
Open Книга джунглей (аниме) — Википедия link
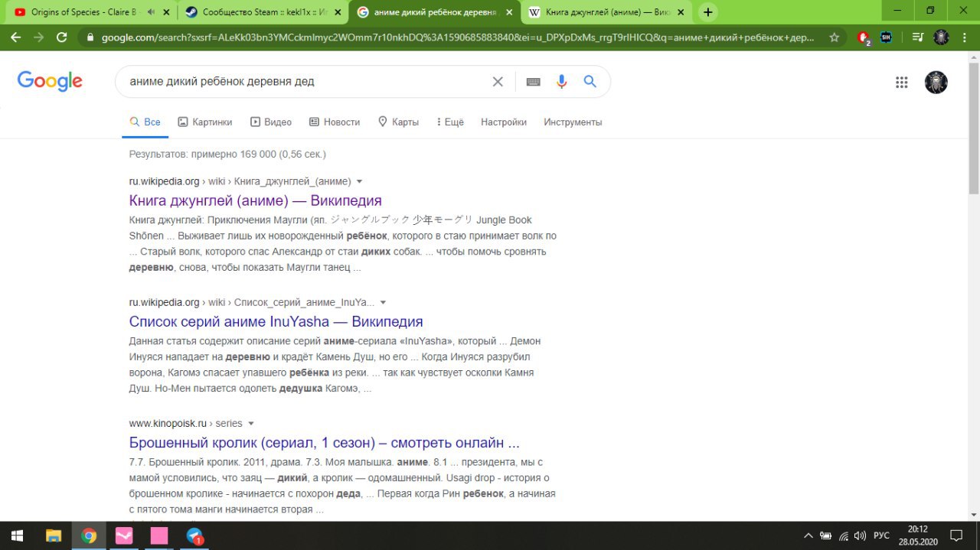(256, 201)
